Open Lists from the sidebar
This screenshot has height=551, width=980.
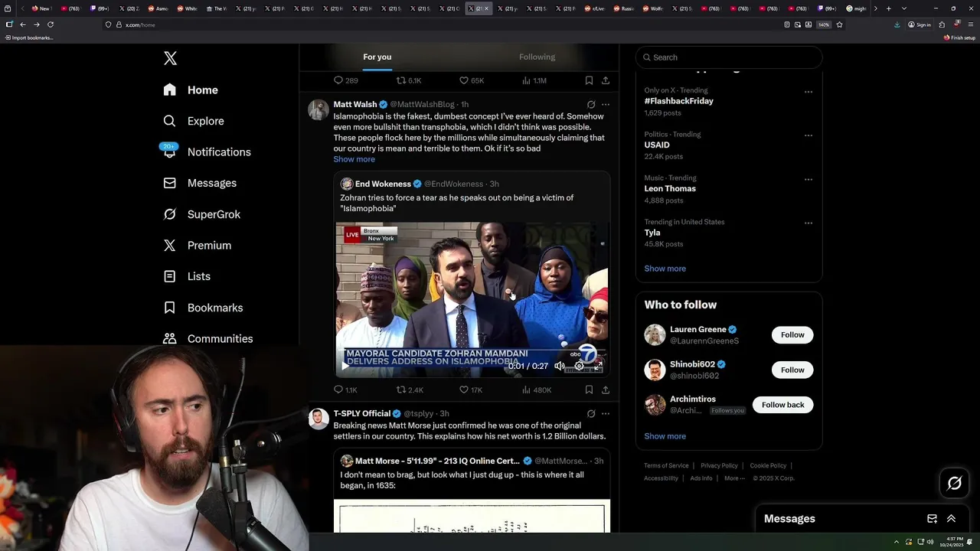pyautogui.click(x=187, y=276)
